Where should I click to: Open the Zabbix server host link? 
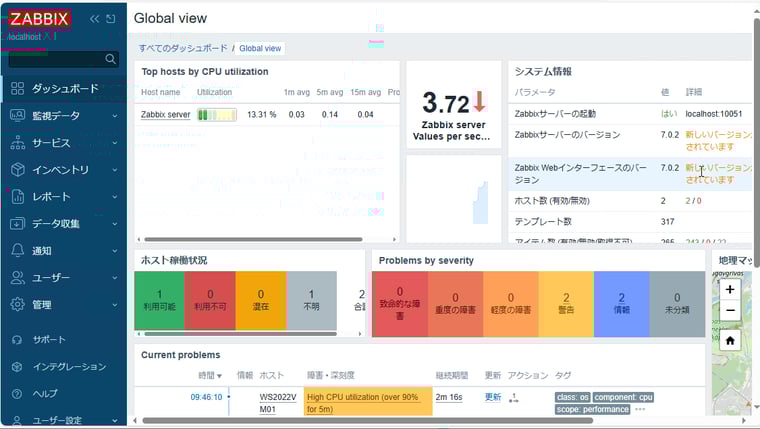166,114
